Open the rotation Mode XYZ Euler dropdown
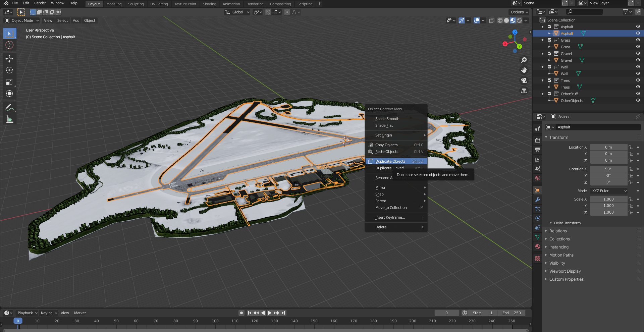 tap(609, 191)
